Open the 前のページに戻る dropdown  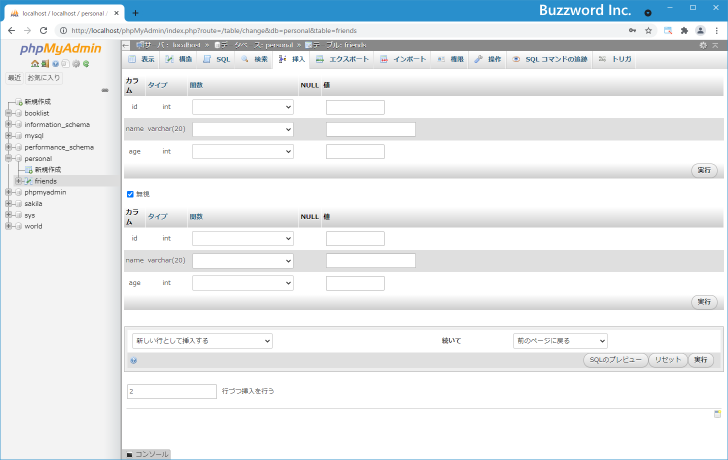[x=559, y=341]
